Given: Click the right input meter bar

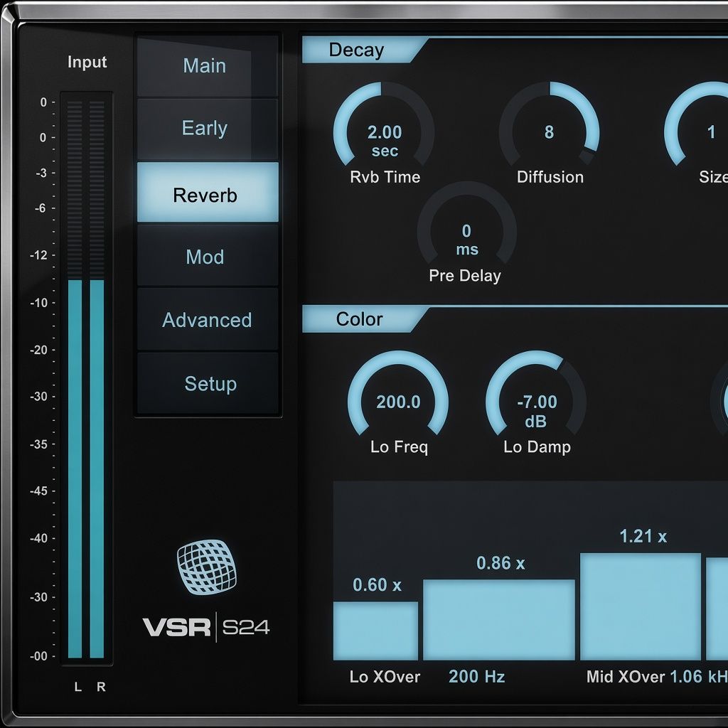Looking at the screenshot, I should tap(97, 469).
